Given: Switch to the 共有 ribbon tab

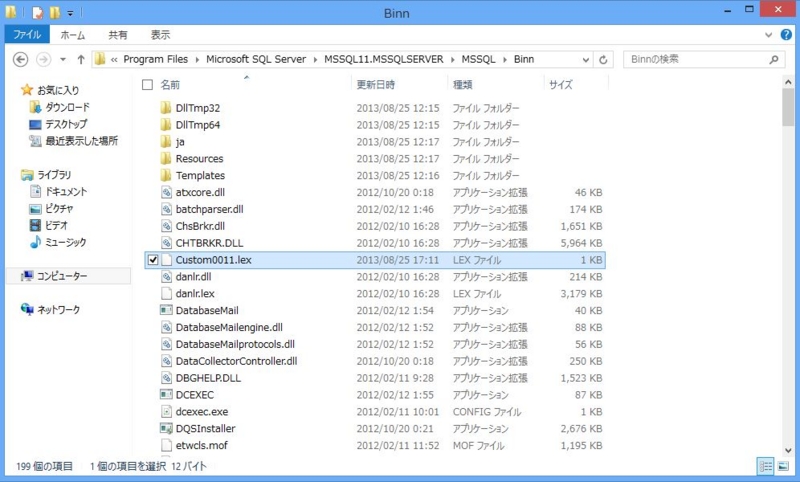Looking at the screenshot, I should click(x=117, y=35).
